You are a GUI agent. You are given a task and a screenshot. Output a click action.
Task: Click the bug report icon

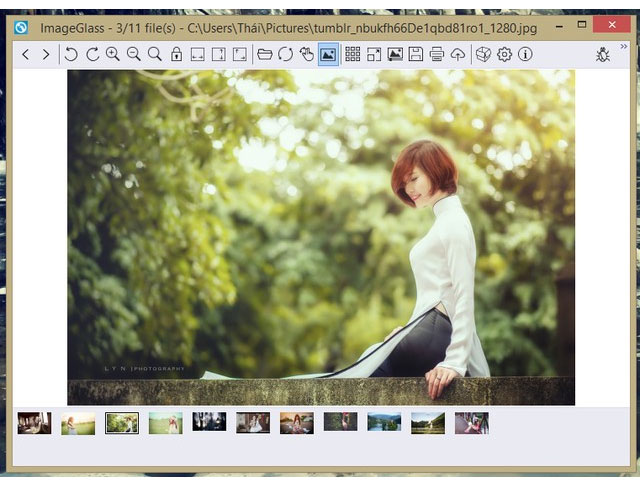pyautogui.click(x=603, y=54)
